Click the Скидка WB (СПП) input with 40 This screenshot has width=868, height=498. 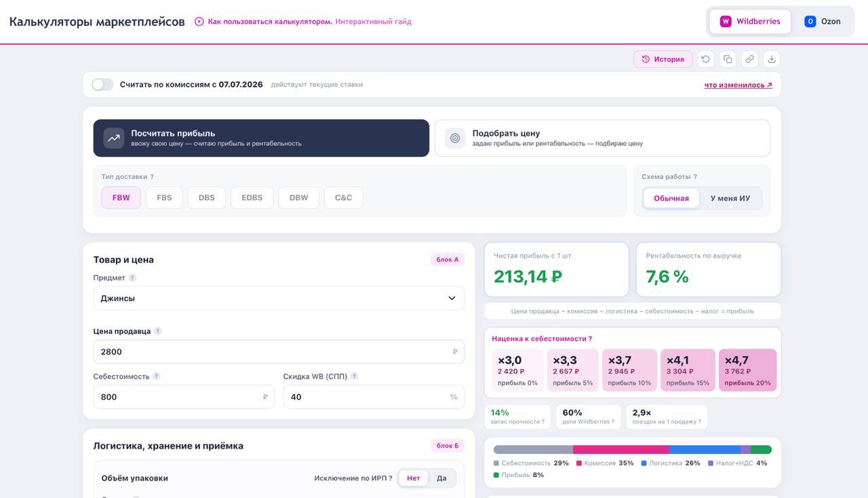[374, 397]
